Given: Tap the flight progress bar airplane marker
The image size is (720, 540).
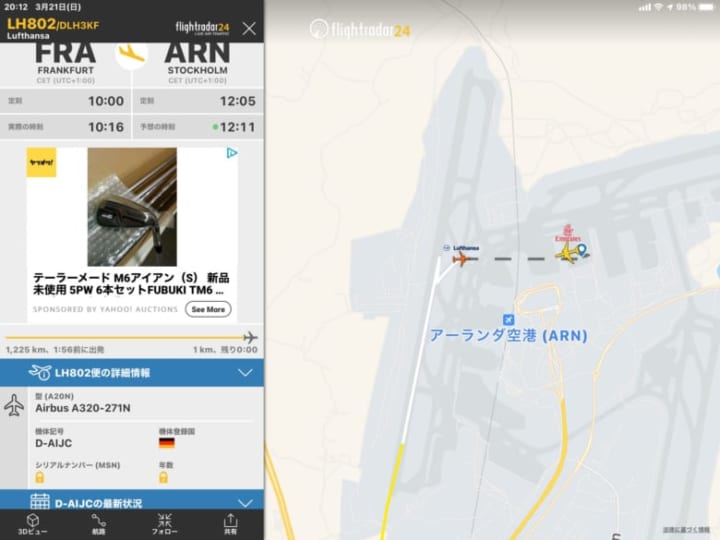Looking at the screenshot, I should (250, 338).
